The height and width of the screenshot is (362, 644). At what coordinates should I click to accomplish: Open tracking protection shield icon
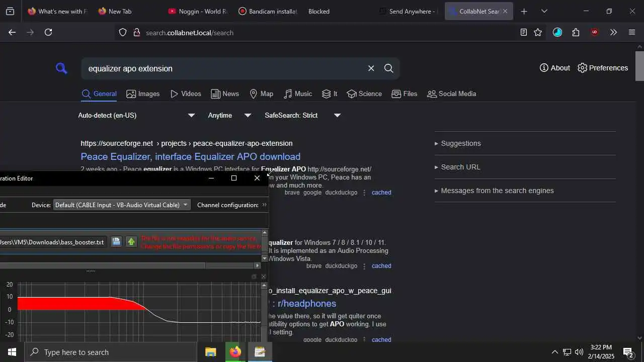tap(123, 33)
